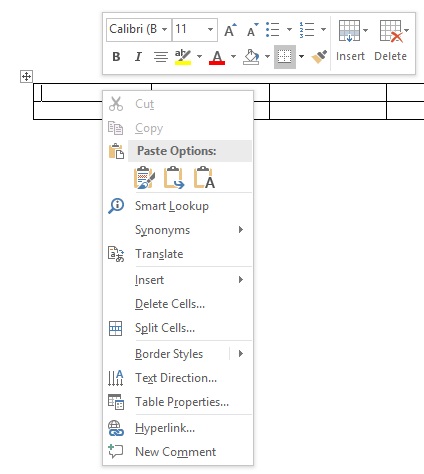The height and width of the screenshot is (474, 424).
Task: Choose Merge Formatting paste icon
Action: point(174,177)
